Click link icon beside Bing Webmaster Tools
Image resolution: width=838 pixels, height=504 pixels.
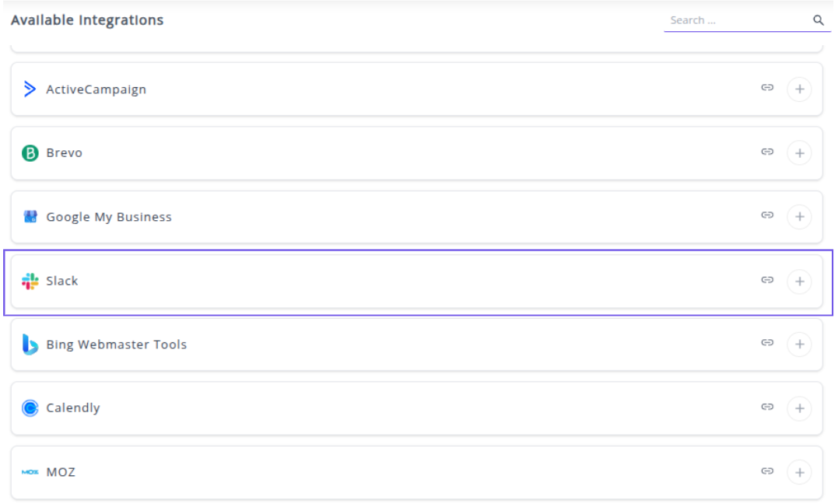tap(767, 343)
